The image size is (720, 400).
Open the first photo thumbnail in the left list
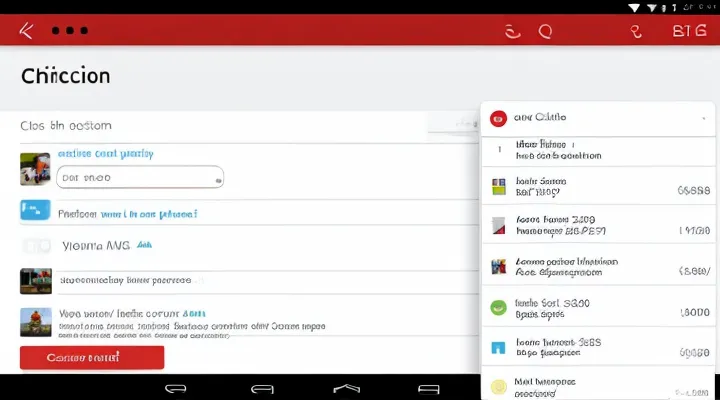pyautogui.click(x=35, y=168)
